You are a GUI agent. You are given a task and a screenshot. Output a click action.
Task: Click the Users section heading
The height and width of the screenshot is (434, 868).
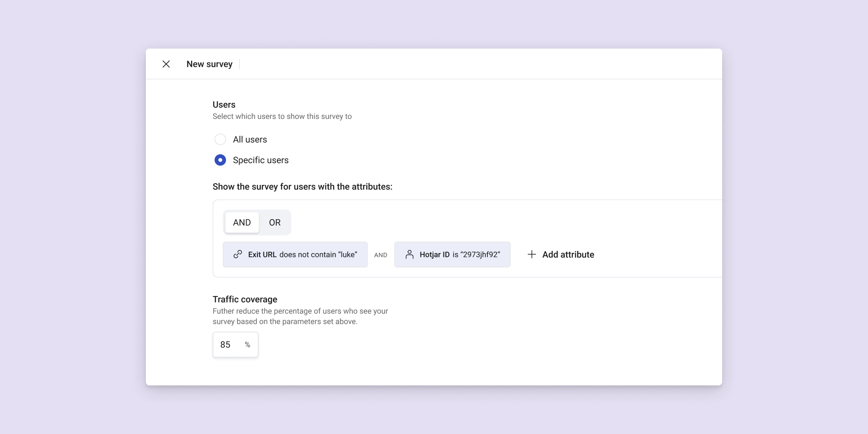tap(224, 105)
